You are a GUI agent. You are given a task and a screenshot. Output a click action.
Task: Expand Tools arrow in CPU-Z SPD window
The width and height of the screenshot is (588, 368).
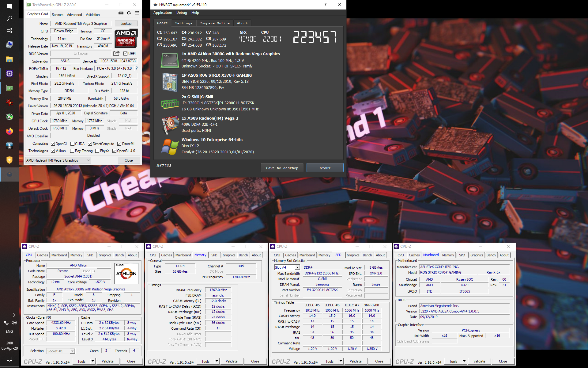[x=341, y=362]
